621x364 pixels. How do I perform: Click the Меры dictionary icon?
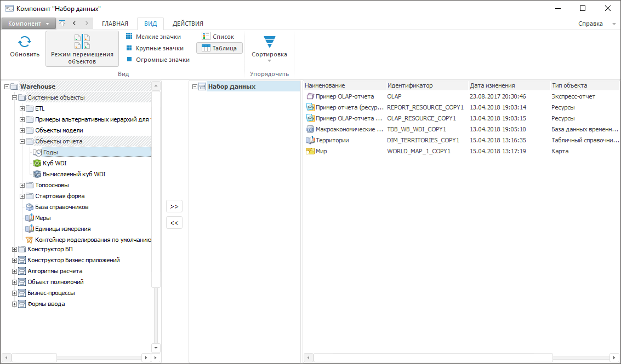point(30,218)
